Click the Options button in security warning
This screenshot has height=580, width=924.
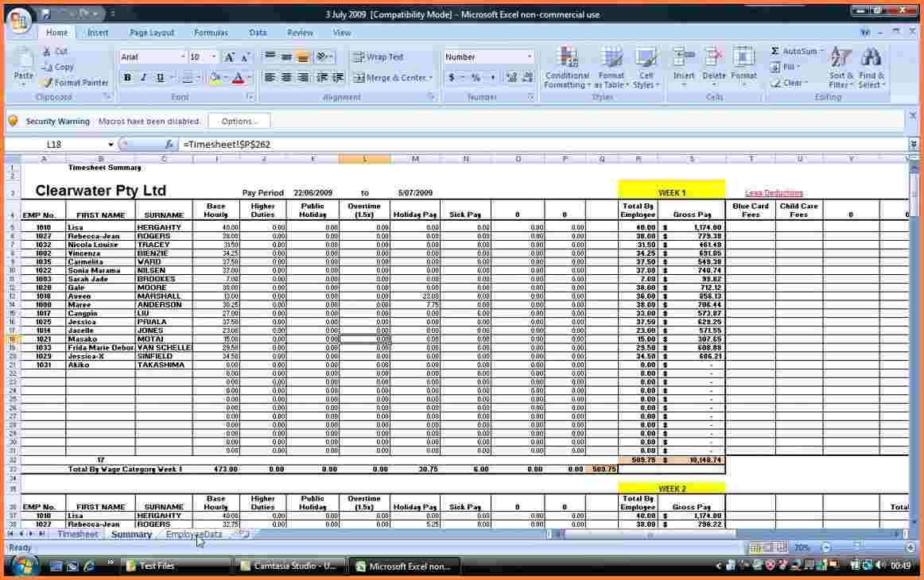click(x=239, y=122)
